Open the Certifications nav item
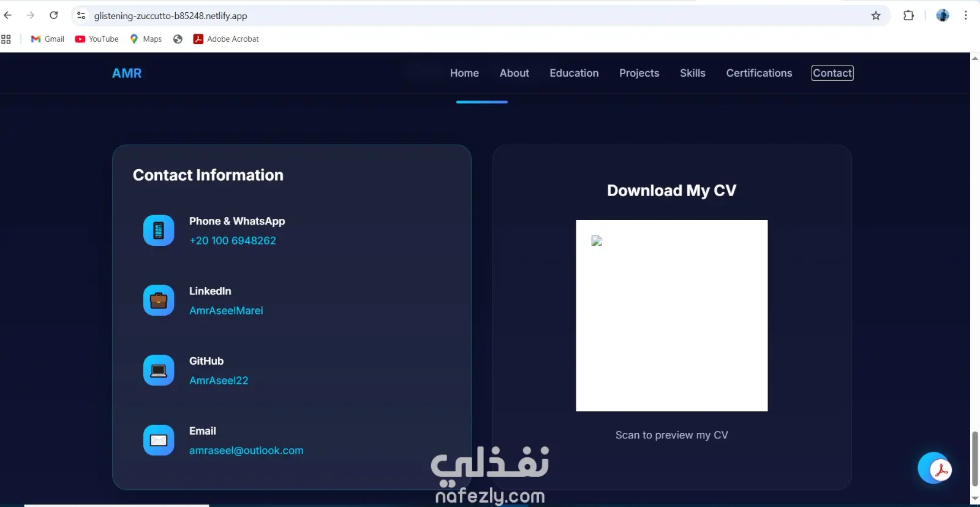The height and width of the screenshot is (507, 980). point(759,73)
